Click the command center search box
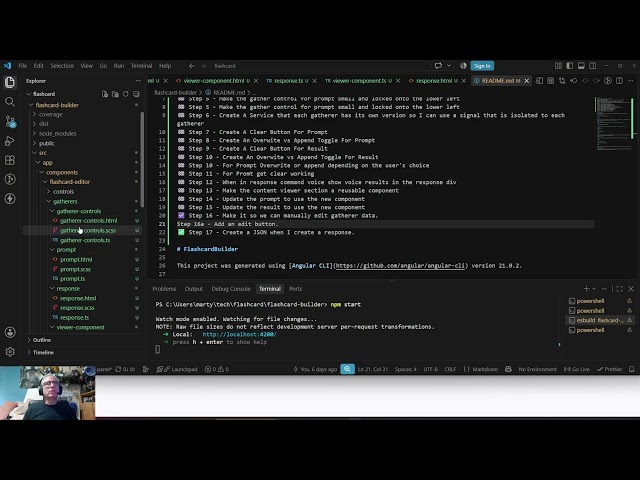Viewport: 640px width, 480px height. (320, 66)
